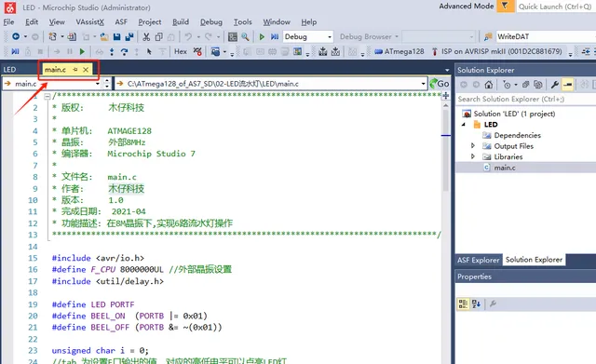596x364 pixels.
Task: Click the Categorized icon in Properties panel
Action: (463, 303)
